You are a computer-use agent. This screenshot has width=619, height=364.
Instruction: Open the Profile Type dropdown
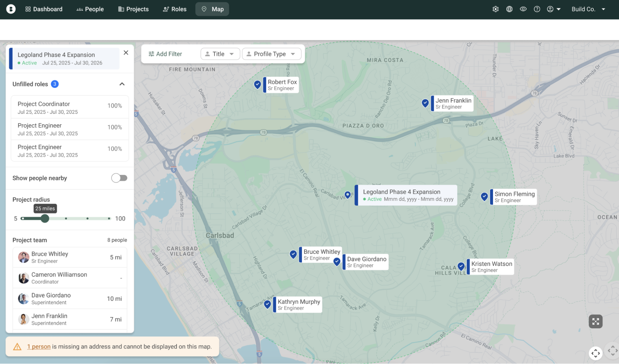[x=271, y=54]
